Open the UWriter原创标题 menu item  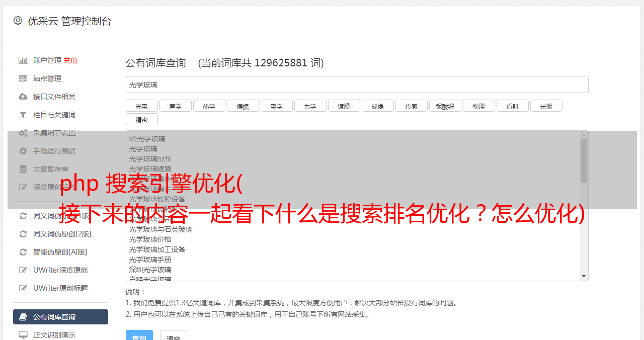click(x=60, y=288)
